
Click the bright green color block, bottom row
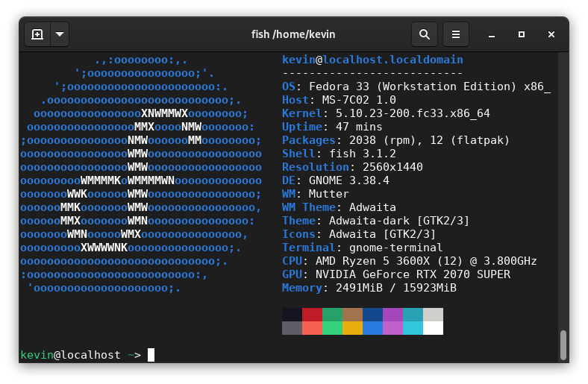[332, 328]
